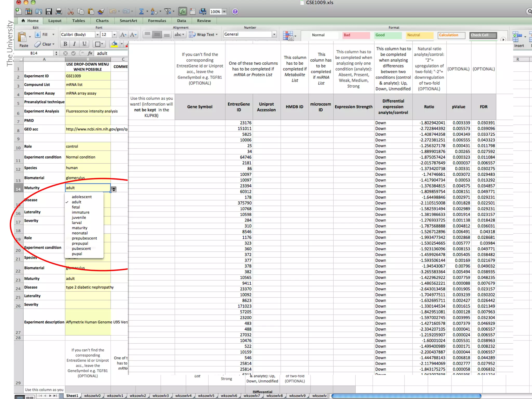Click Increase Font Size icon

coord(123,35)
